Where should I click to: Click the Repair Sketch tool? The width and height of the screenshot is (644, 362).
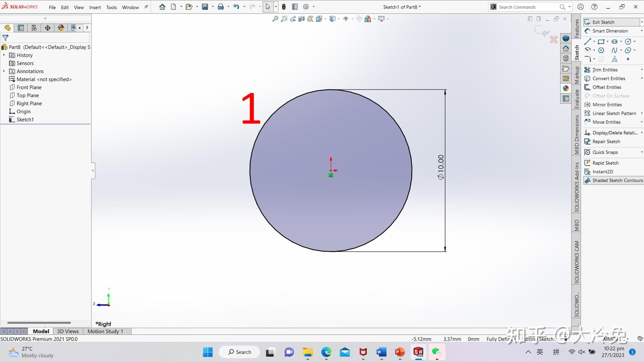(x=605, y=141)
